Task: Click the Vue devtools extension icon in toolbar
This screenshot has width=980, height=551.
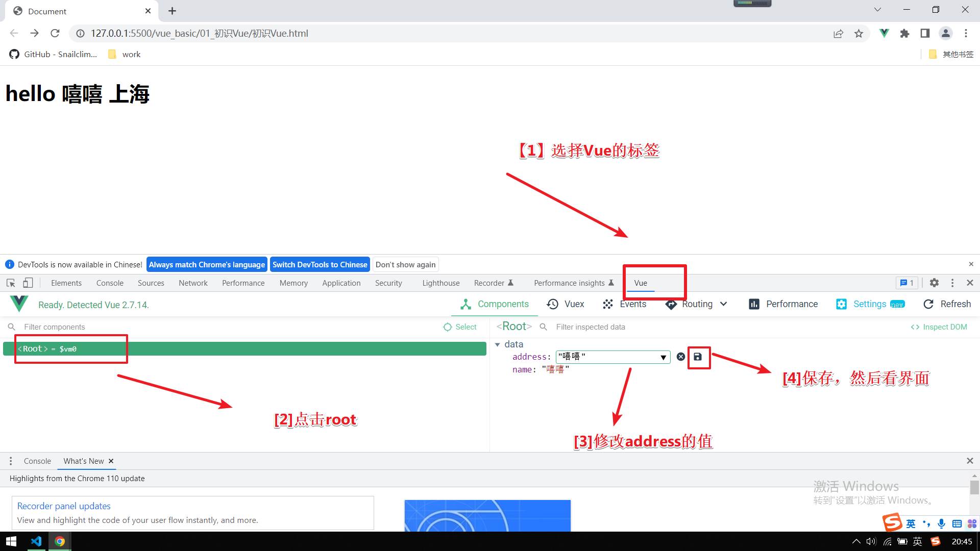Action: point(884,33)
